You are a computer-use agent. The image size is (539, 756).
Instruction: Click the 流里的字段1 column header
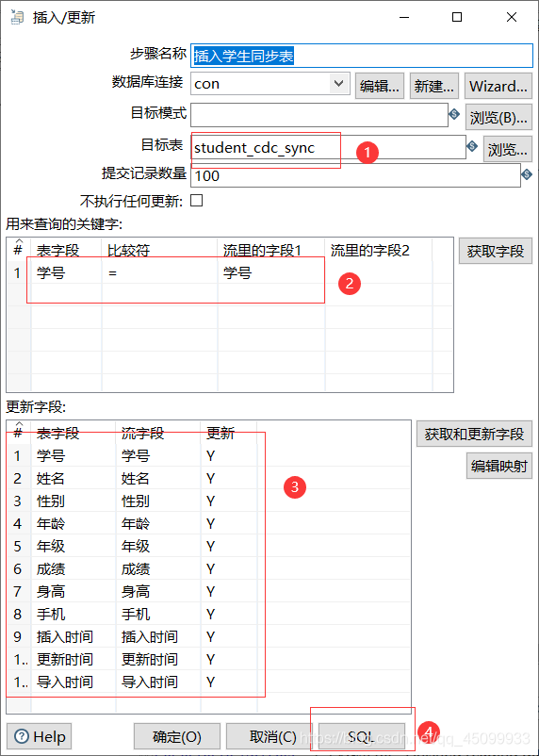click(x=271, y=250)
